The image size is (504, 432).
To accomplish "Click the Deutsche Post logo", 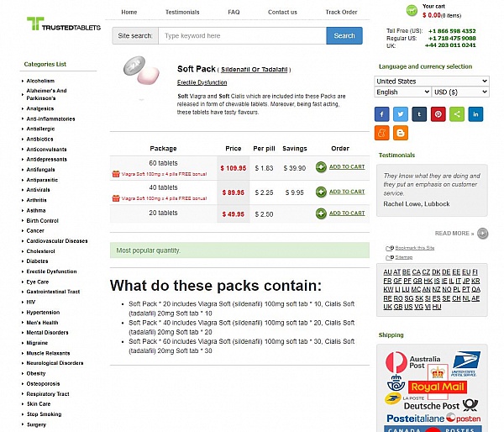I will tap(441, 406).
